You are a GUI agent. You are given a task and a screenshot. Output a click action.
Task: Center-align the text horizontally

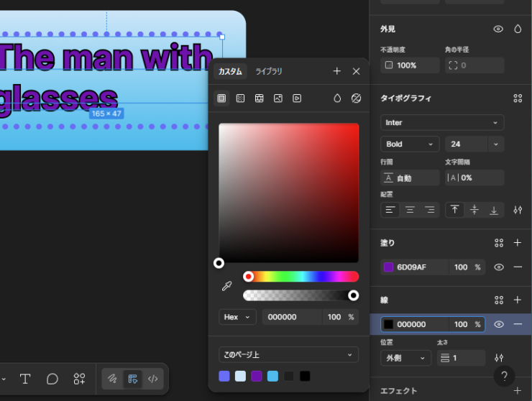pyautogui.click(x=410, y=210)
